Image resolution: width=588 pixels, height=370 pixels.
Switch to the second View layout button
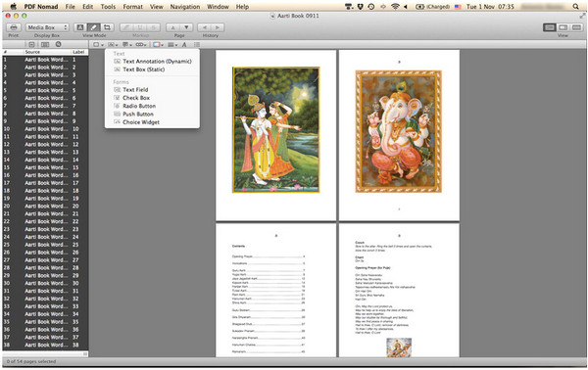pyautogui.click(x=563, y=27)
